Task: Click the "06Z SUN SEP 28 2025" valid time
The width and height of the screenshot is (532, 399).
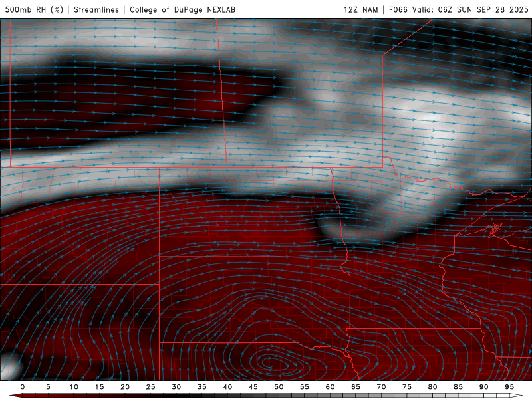Action: coord(483,9)
